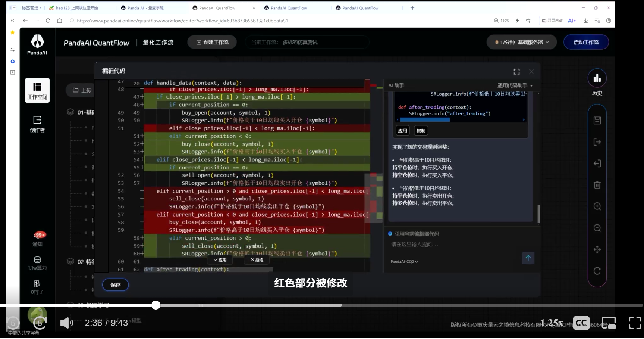644x339 pixels.
Task: Open the 工作空间 workspace panel
Action: [37, 90]
